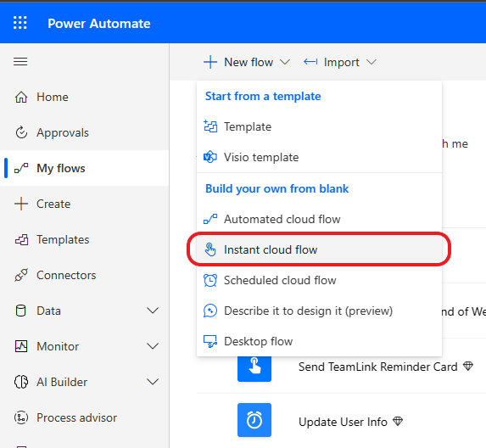486x448 pixels.
Task: Click premium diamond beside Send TeamLink Reminder Card
Action: (x=468, y=367)
